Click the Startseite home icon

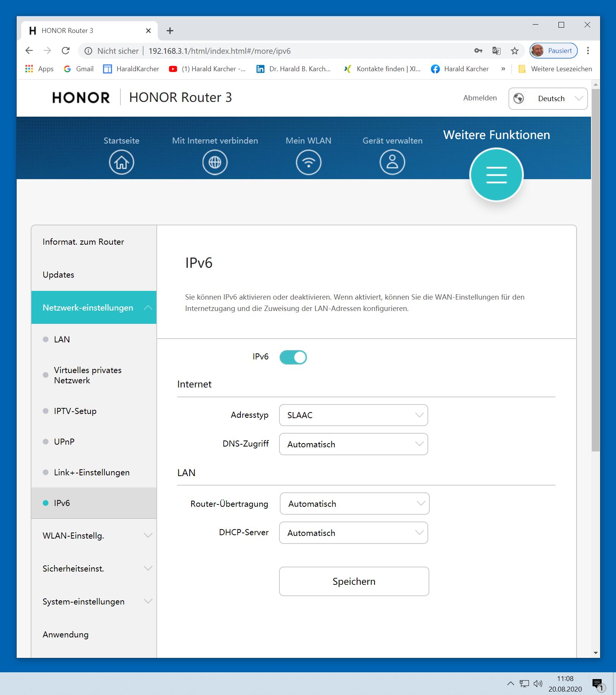(x=122, y=162)
